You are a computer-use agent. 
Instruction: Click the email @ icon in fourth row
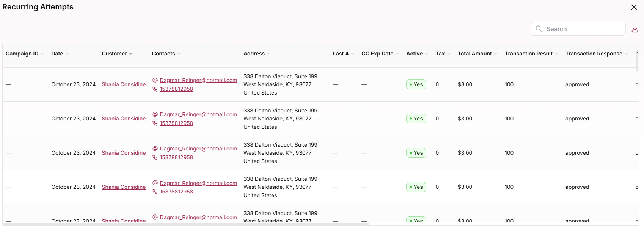click(x=155, y=183)
